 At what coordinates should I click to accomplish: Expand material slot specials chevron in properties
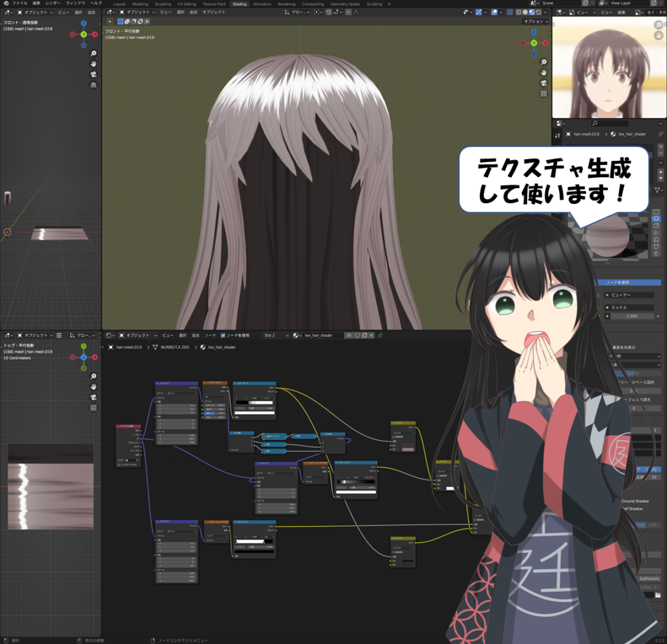coord(660,163)
